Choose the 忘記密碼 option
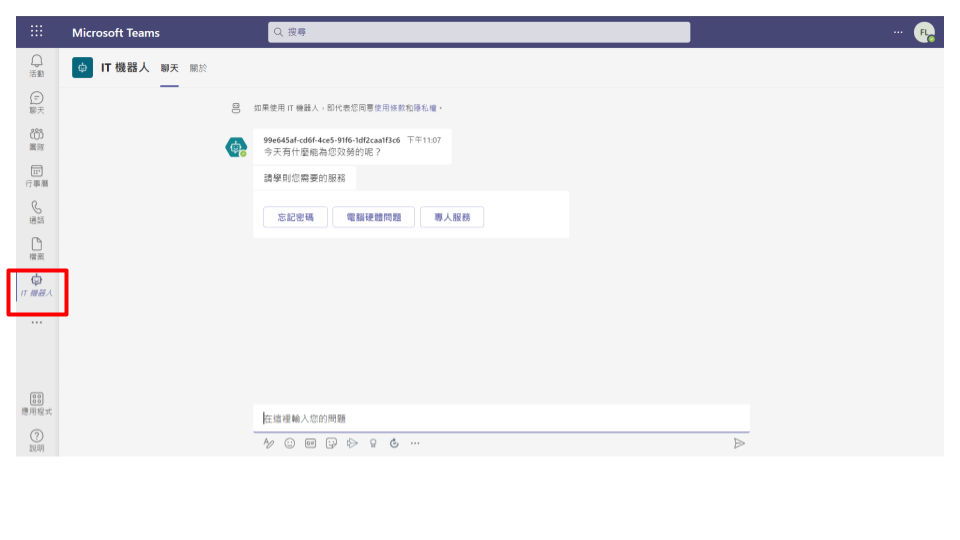Viewport: 960px width, 540px height. click(295, 217)
